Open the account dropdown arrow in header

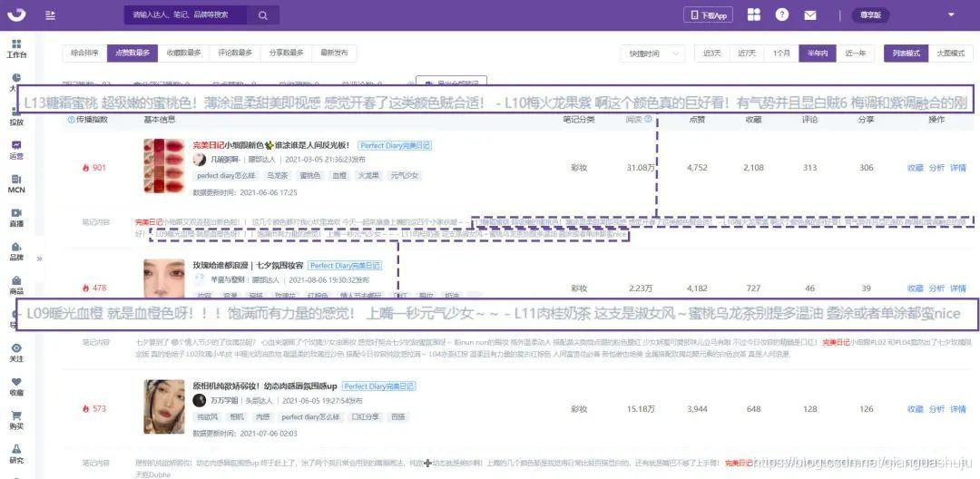951,15
